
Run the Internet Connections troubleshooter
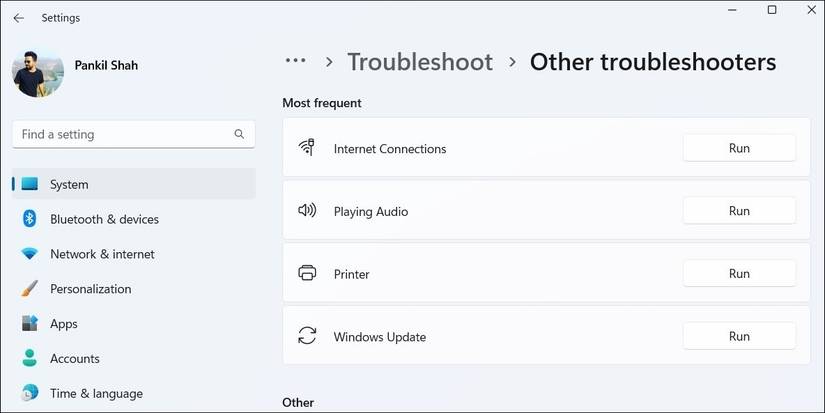(x=739, y=148)
